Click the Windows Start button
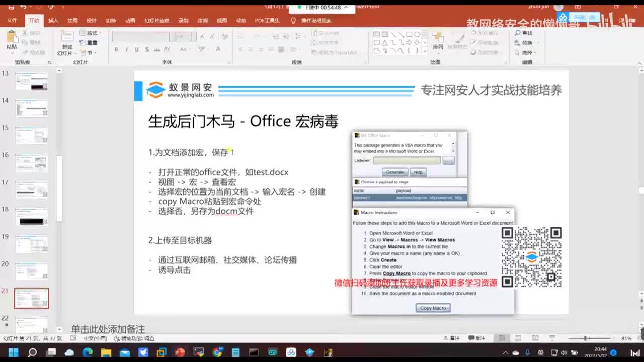 [x=14, y=352]
